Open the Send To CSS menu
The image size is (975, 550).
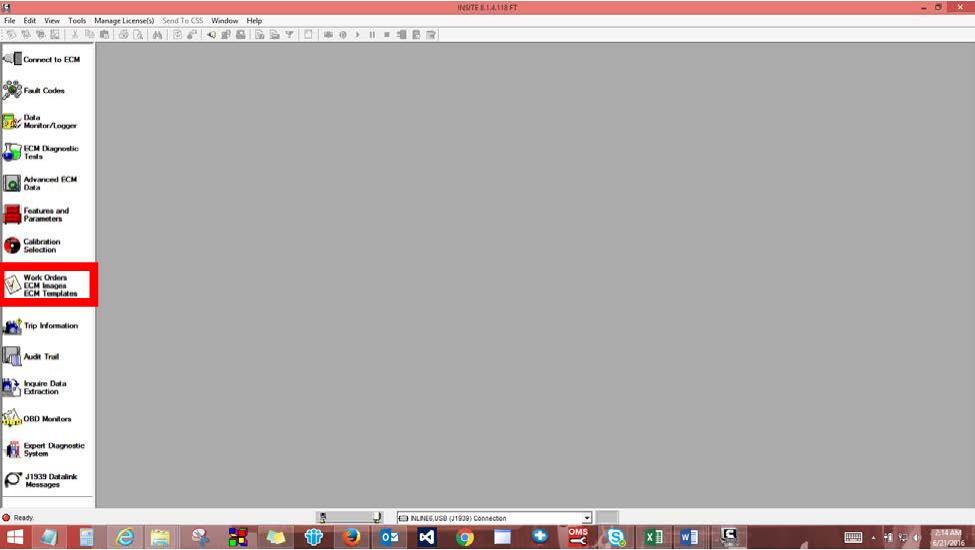click(x=182, y=21)
